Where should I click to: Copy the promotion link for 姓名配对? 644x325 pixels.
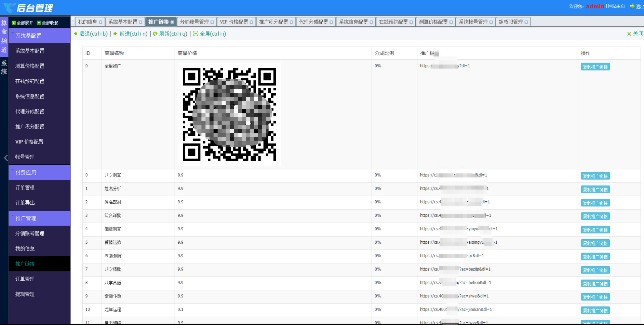pyautogui.click(x=595, y=203)
